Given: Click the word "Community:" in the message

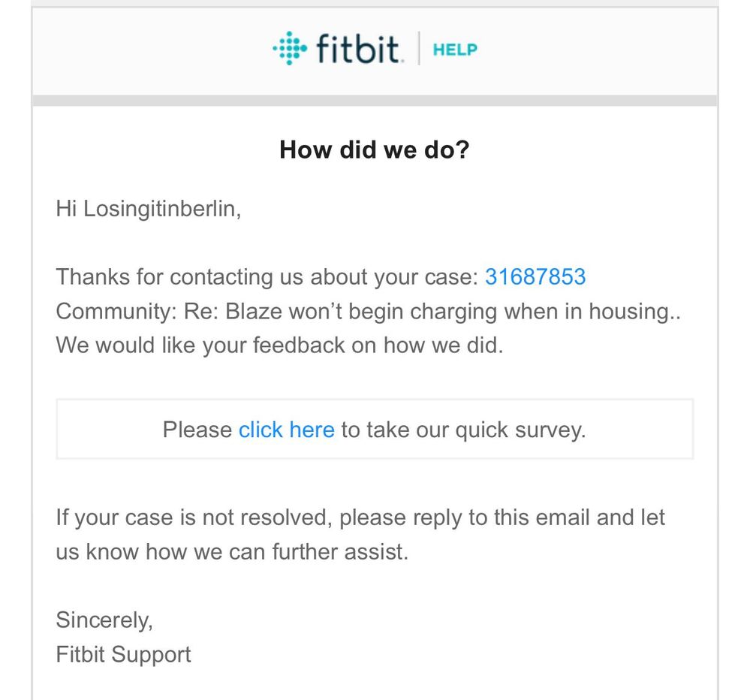Looking at the screenshot, I should [116, 311].
